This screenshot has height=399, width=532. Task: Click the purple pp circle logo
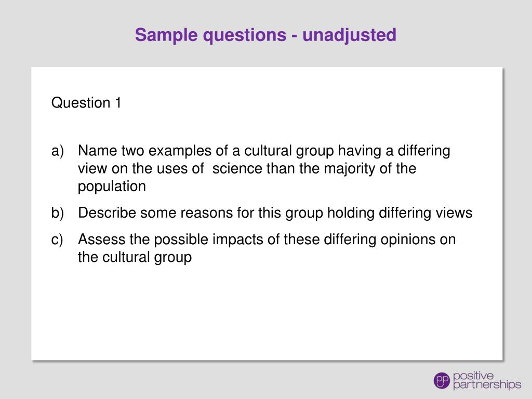(442, 380)
